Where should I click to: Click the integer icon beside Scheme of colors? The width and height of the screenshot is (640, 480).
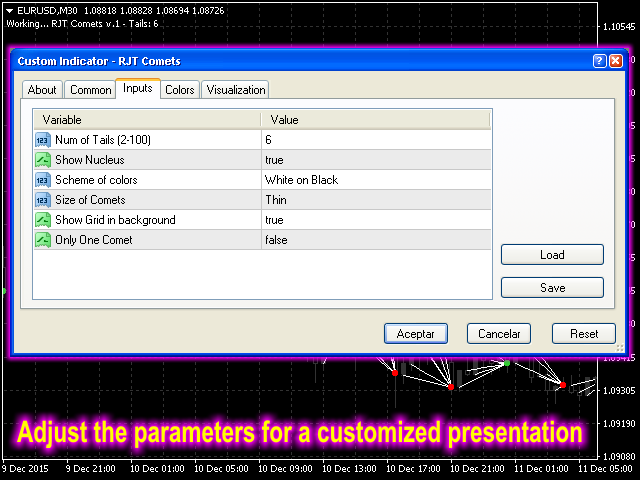pos(43,180)
